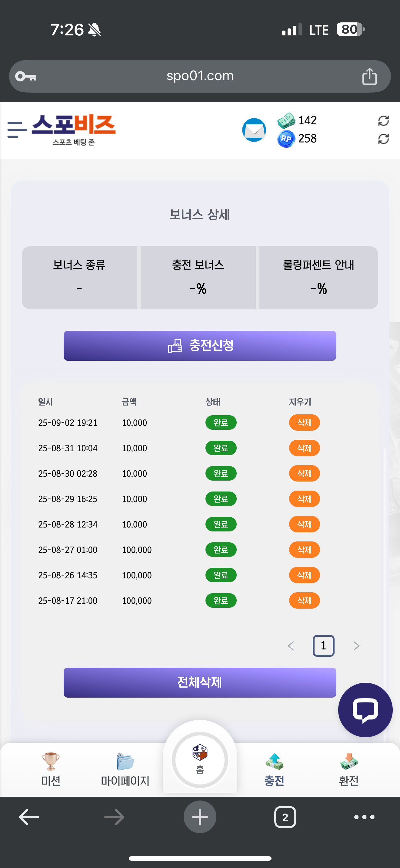This screenshot has height=868, width=400.
Task: Open the live chat bubble
Action: click(x=365, y=710)
